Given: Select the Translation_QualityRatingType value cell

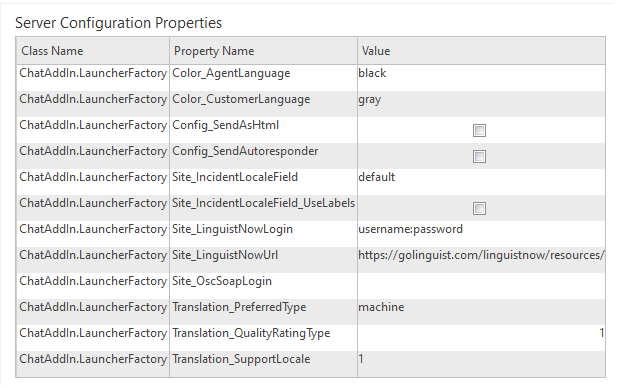Looking at the screenshot, I should pyautogui.click(x=481, y=337).
